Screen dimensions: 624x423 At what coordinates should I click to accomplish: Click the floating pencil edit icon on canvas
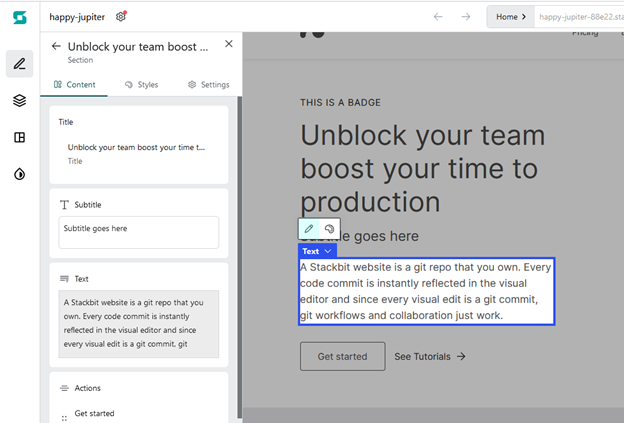(x=309, y=228)
